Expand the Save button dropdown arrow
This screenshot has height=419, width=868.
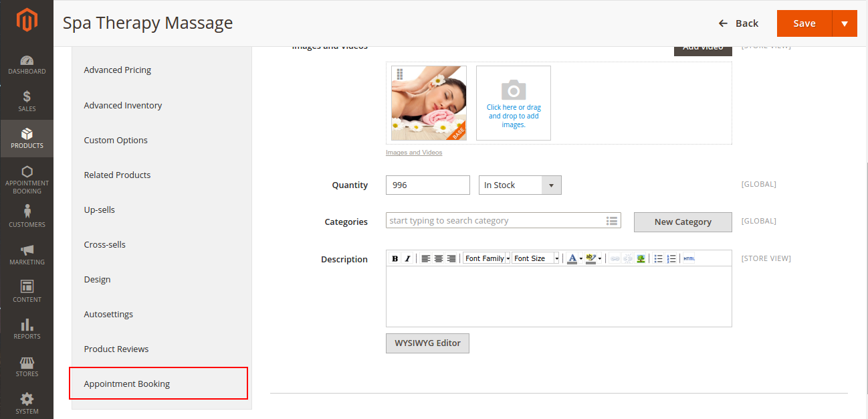pos(845,23)
